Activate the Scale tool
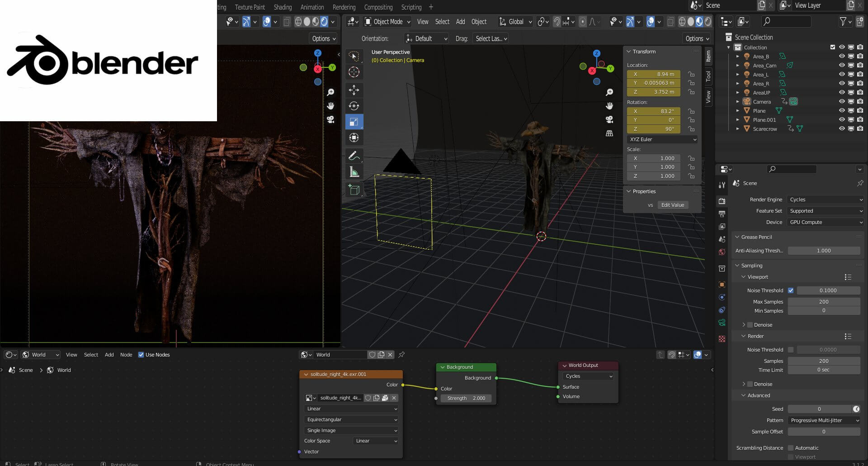 (354, 122)
